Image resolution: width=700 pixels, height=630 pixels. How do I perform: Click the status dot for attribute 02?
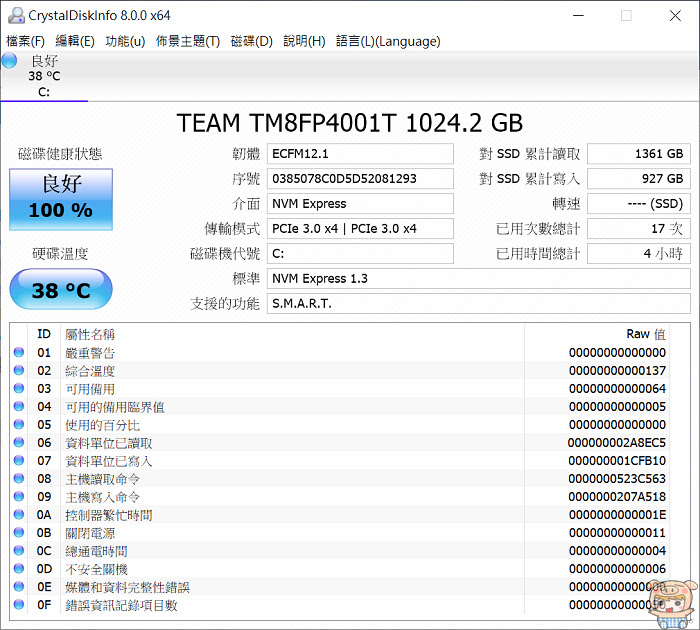[x=19, y=370]
